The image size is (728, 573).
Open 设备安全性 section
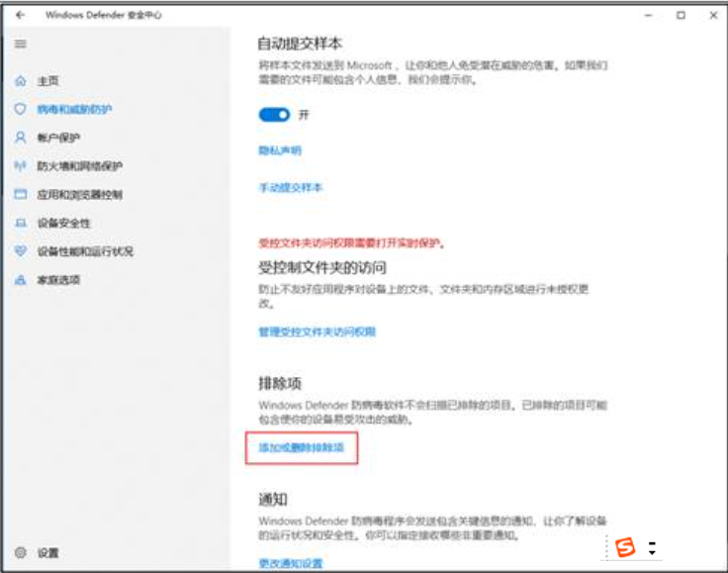64,223
